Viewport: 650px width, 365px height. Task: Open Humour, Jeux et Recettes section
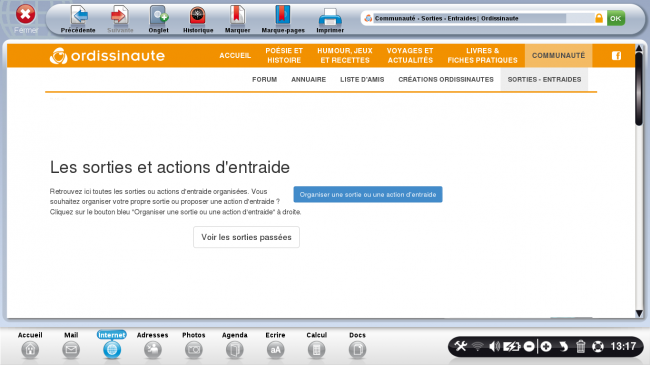point(345,56)
